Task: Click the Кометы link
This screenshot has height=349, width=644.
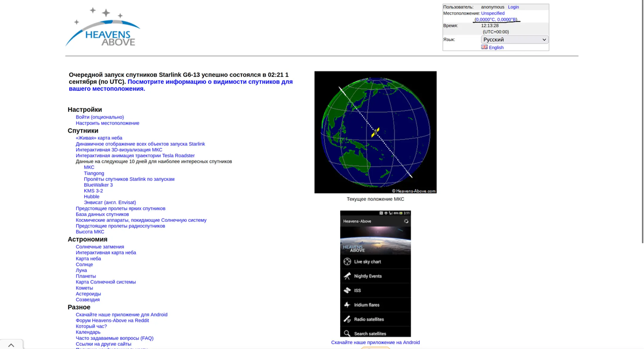Action: coord(84,288)
